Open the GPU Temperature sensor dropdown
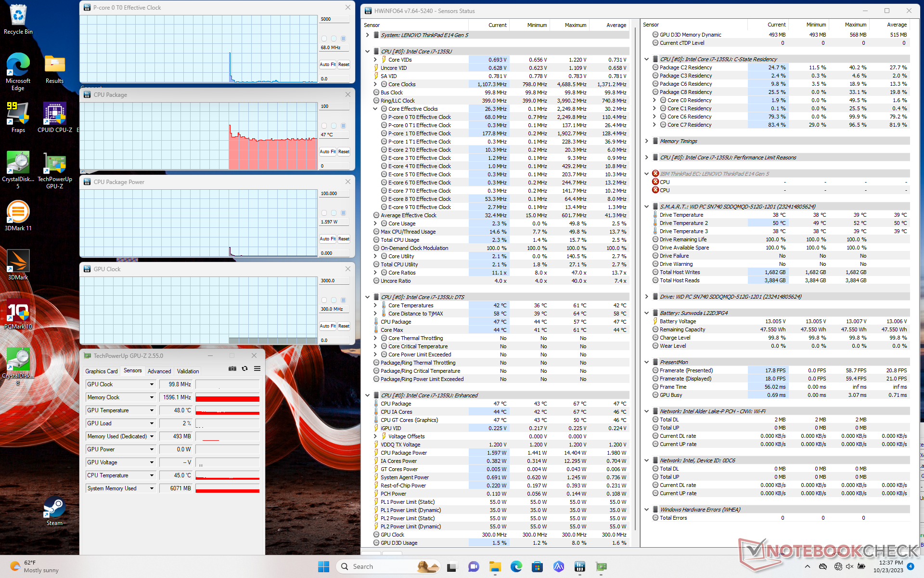Image resolution: width=924 pixels, height=578 pixels. tap(152, 410)
